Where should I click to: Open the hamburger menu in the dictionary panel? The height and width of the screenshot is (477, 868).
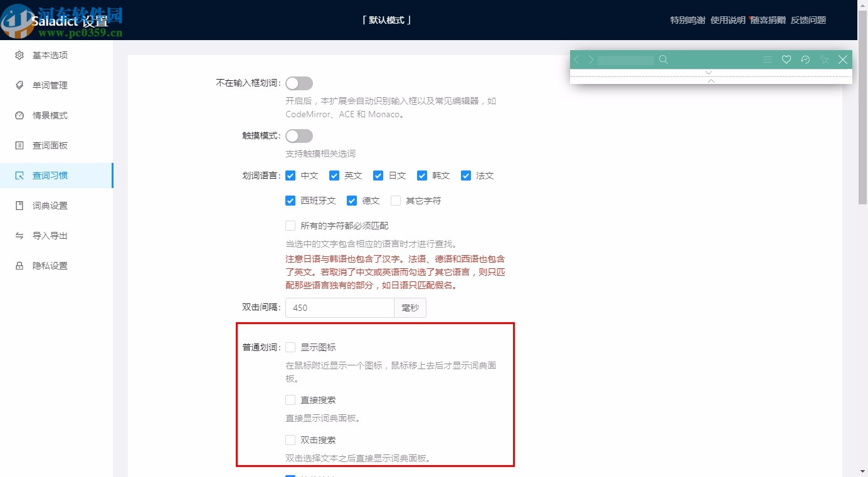coord(768,59)
